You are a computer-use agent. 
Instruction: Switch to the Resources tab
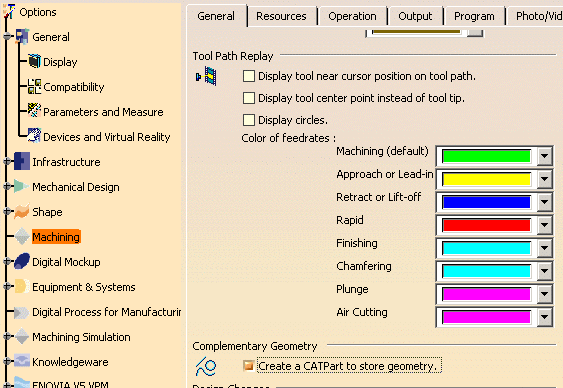pos(281,16)
